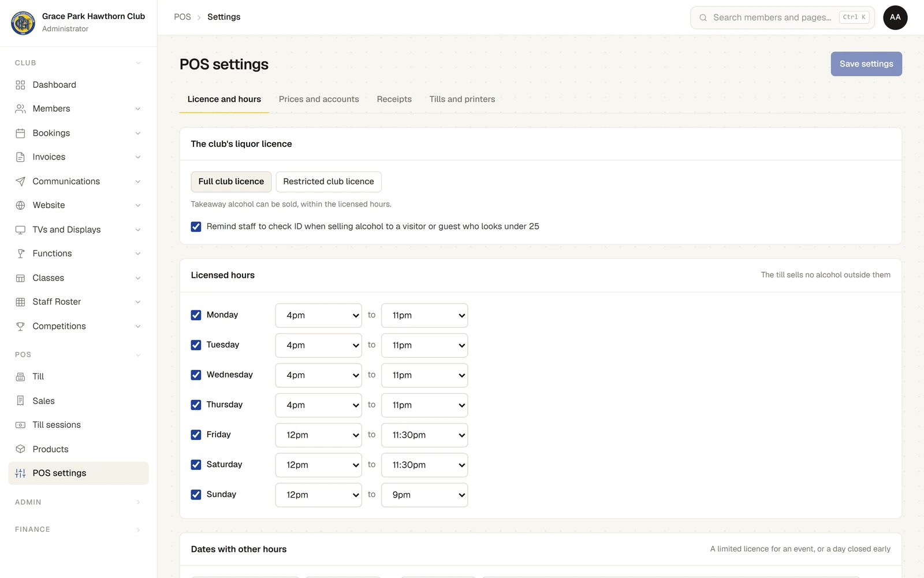Click the Sales receipt icon
924x578 pixels.
point(20,401)
